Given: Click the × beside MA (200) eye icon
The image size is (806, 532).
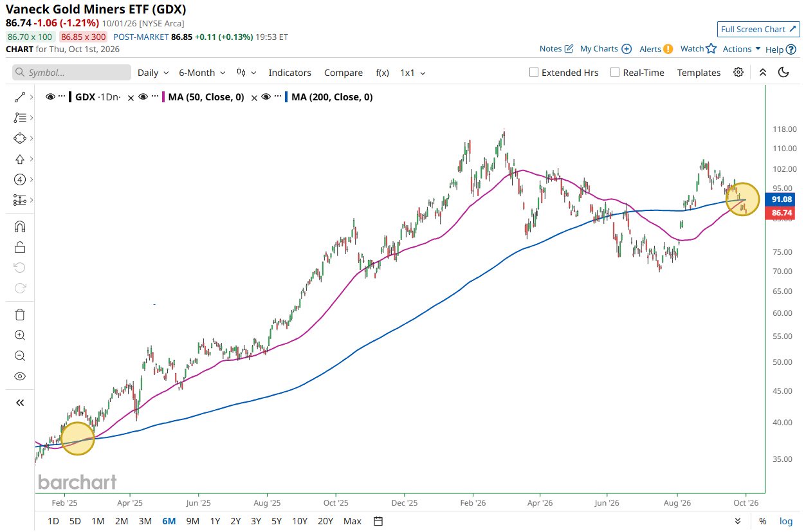Looking at the screenshot, I should [x=253, y=98].
